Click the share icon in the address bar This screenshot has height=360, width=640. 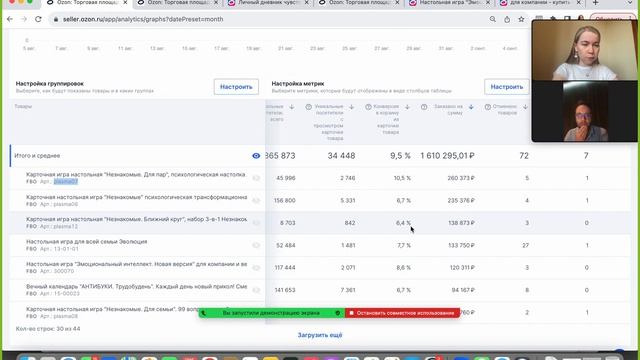[x=507, y=19]
